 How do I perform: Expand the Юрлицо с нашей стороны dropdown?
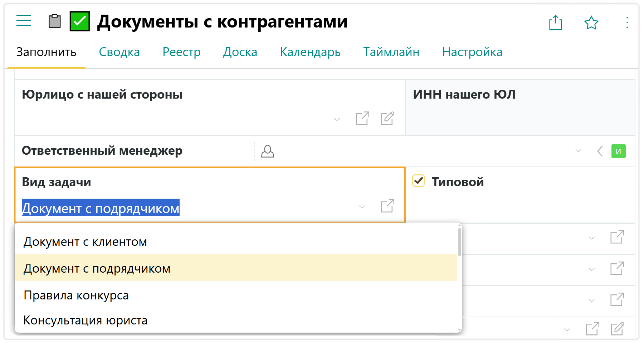point(337,119)
